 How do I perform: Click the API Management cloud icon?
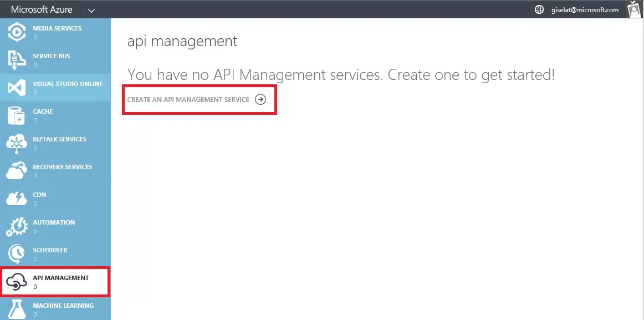[x=17, y=282]
